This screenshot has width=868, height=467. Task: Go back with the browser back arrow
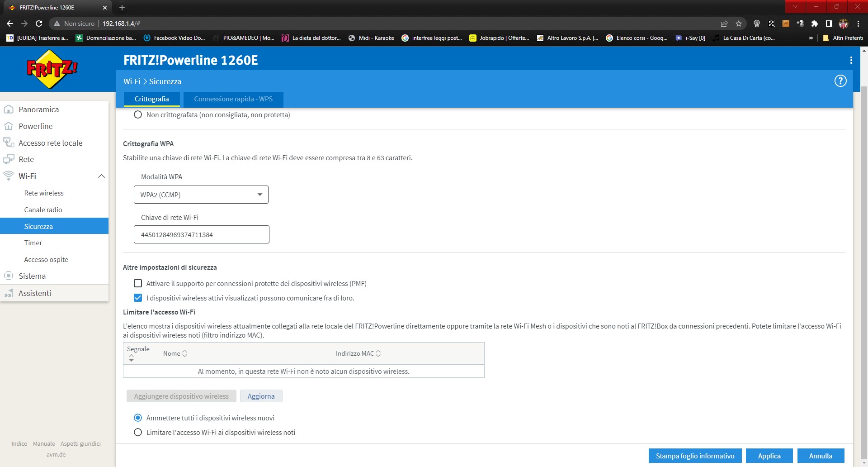[10, 24]
